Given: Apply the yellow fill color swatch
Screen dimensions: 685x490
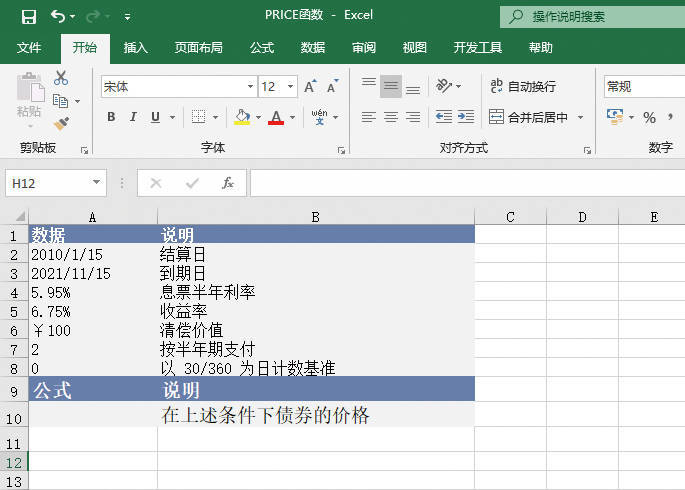Looking at the screenshot, I should tap(241, 118).
